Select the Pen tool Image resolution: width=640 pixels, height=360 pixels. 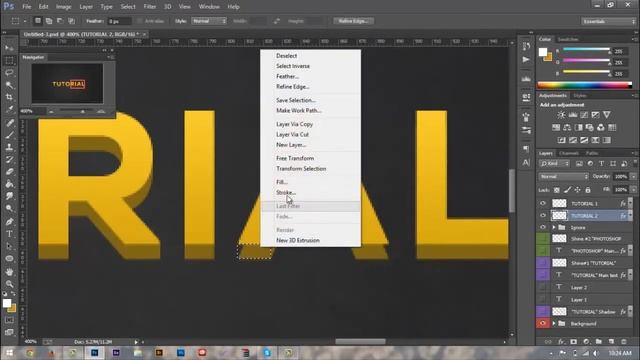point(9,222)
